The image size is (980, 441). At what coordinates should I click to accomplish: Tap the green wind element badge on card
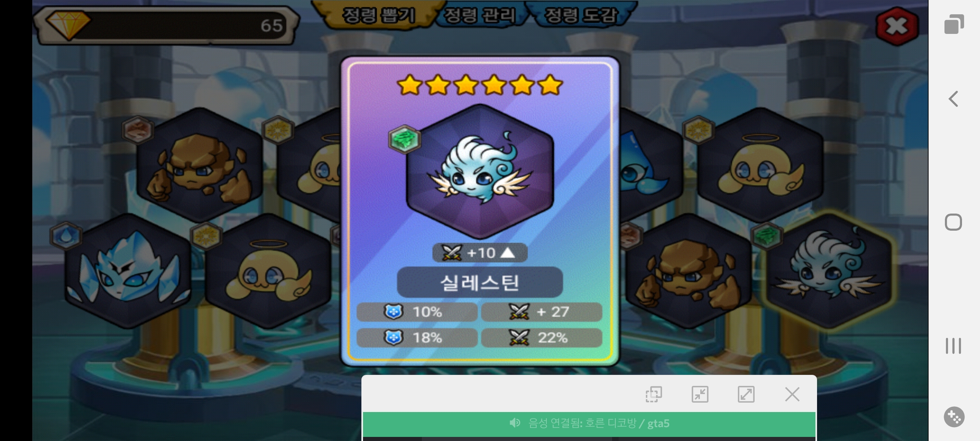404,139
